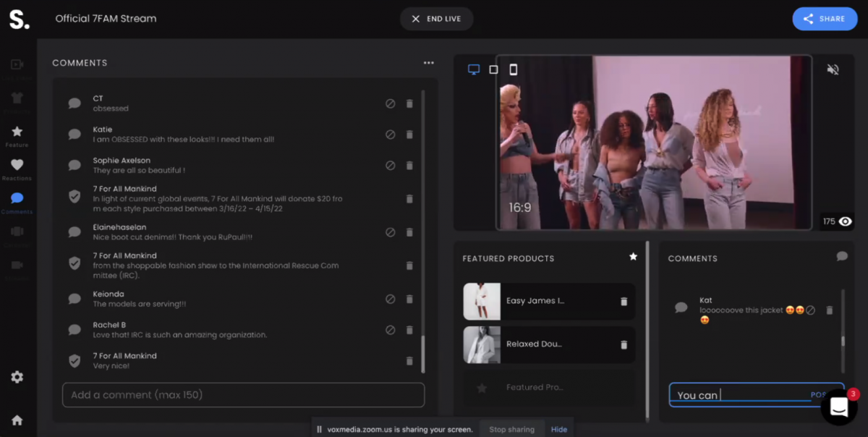Click the Add a comment field
The width and height of the screenshot is (868, 437).
click(x=243, y=395)
